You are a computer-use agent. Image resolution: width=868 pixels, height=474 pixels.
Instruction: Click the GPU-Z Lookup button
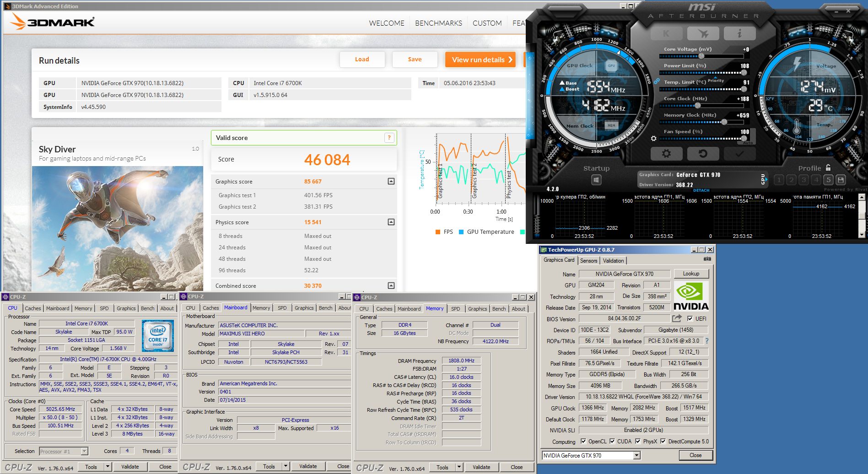coord(691,274)
